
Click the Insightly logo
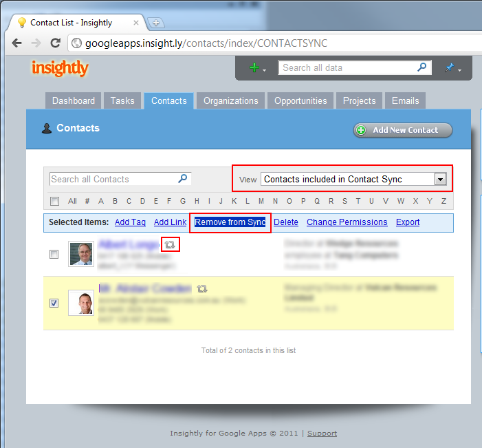(x=60, y=68)
